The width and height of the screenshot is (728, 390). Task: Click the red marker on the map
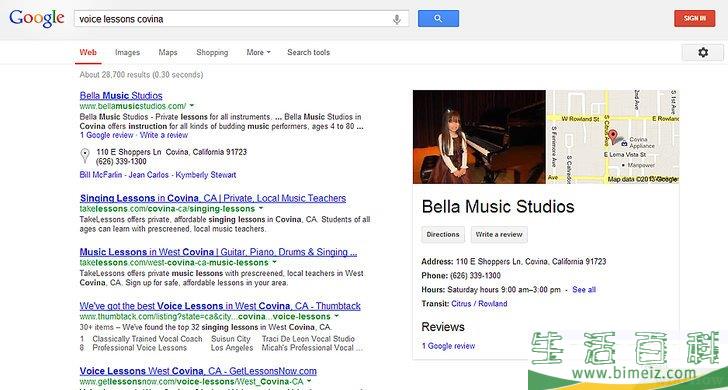[x=613, y=136]
